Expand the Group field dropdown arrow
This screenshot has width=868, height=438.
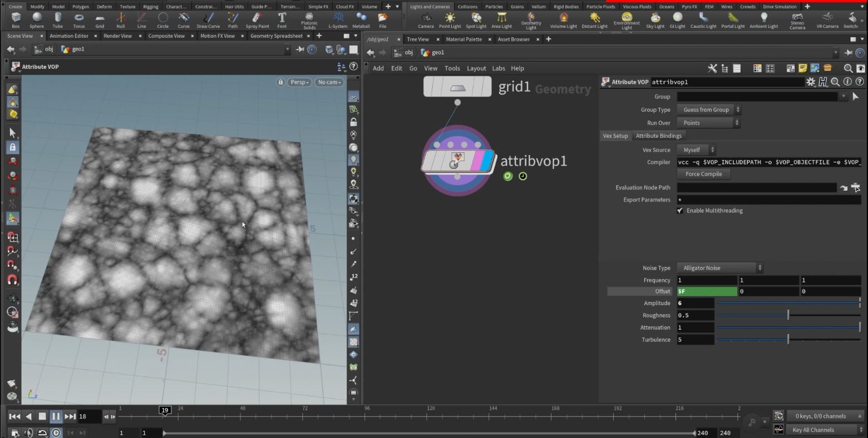(844, 97)
